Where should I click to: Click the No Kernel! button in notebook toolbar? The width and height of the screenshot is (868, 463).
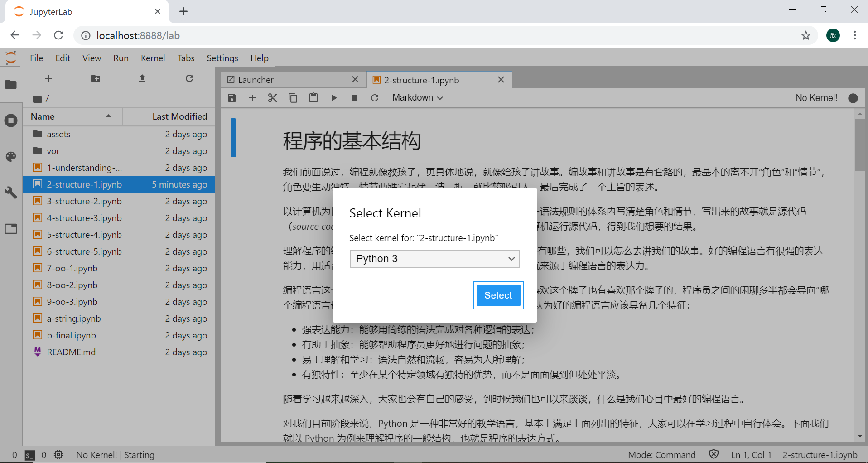(816, 97)
